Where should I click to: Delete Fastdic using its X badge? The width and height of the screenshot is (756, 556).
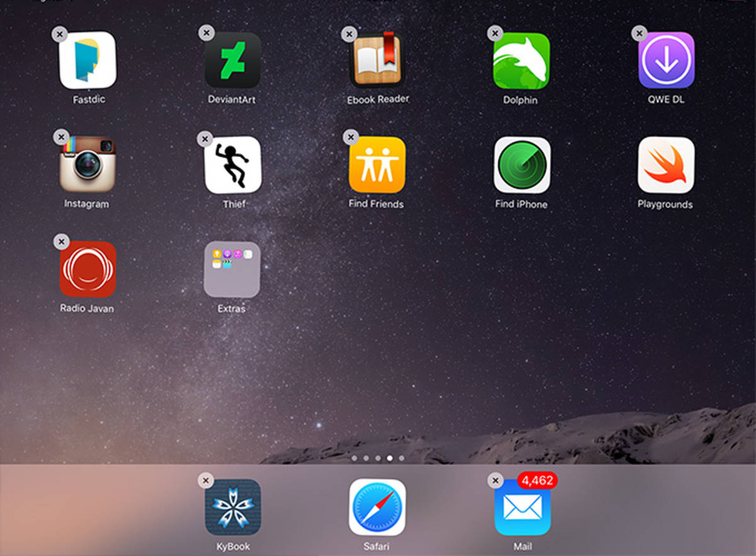(x=59, y=34)
